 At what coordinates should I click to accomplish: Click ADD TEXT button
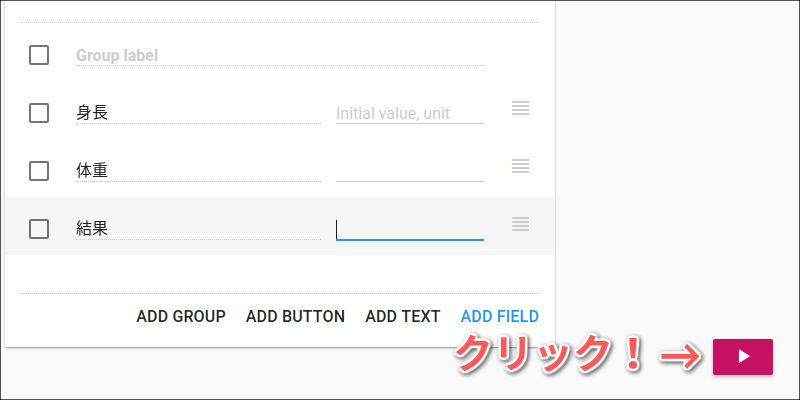pos(403,316)
